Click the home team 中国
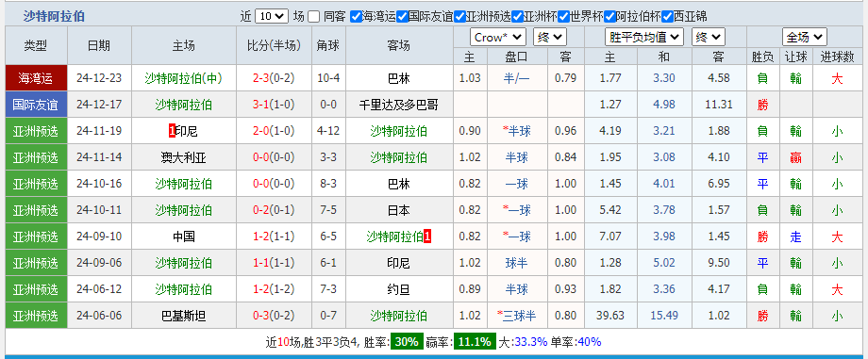The height and width of the screenshot is (359, 868). click(184, 237)
